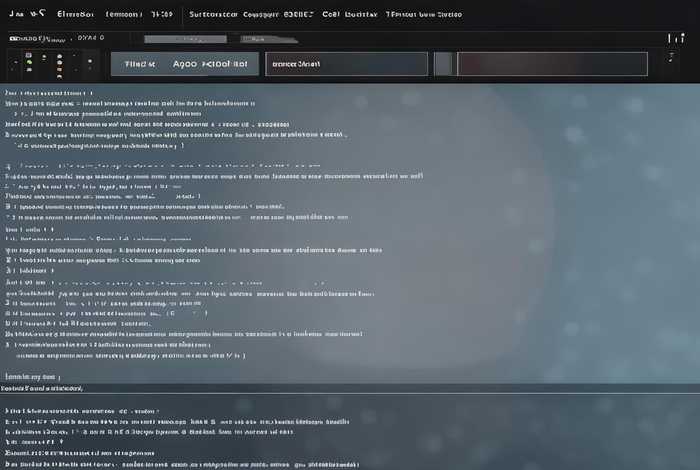Image resolution: width=700 pixels, height=470 pixels.
Task: Click the green dot icon in the left toolbar cluster
Action: pos(29,62)
